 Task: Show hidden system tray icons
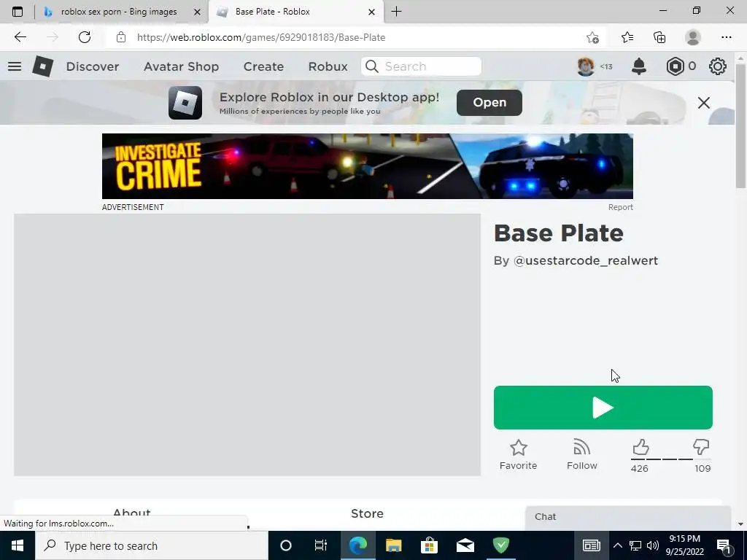617,545
